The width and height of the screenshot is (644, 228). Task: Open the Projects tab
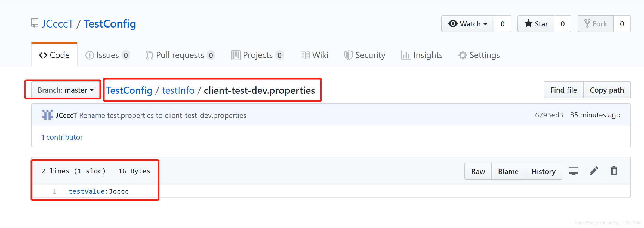[257, 55]
